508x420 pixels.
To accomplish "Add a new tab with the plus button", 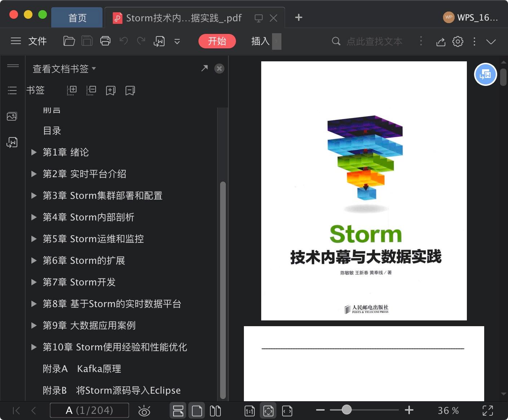I will coord(298,17).
